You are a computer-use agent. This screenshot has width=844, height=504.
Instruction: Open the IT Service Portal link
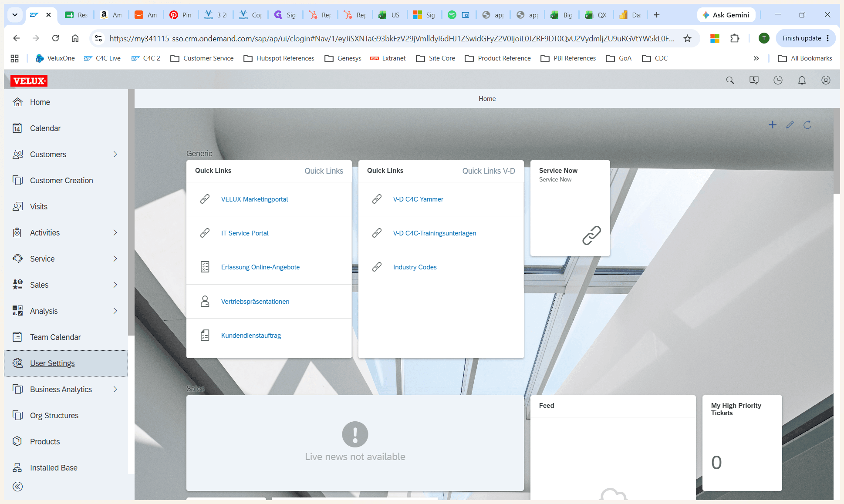[245, 233]
